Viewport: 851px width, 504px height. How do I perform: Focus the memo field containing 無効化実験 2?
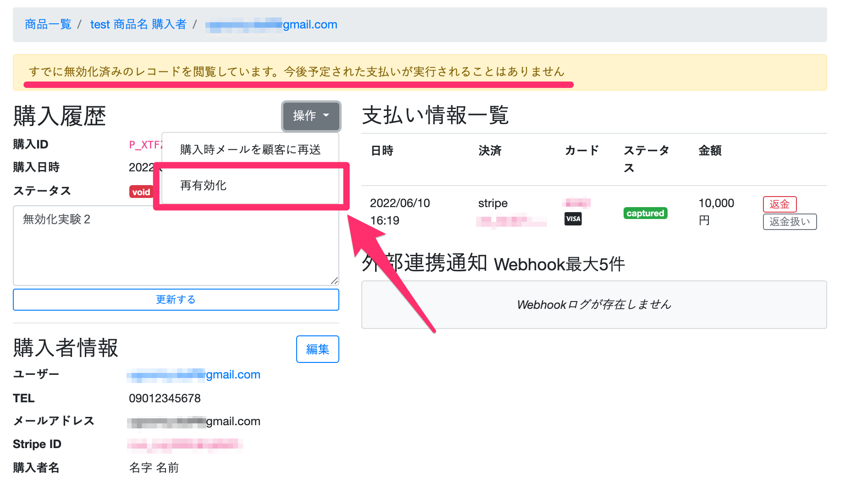tap(176, 245)
